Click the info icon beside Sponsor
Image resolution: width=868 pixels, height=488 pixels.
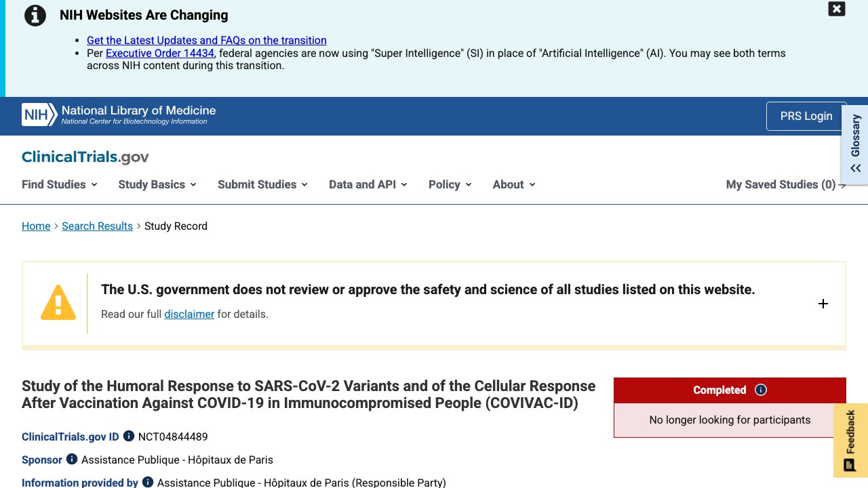point(72,460)
